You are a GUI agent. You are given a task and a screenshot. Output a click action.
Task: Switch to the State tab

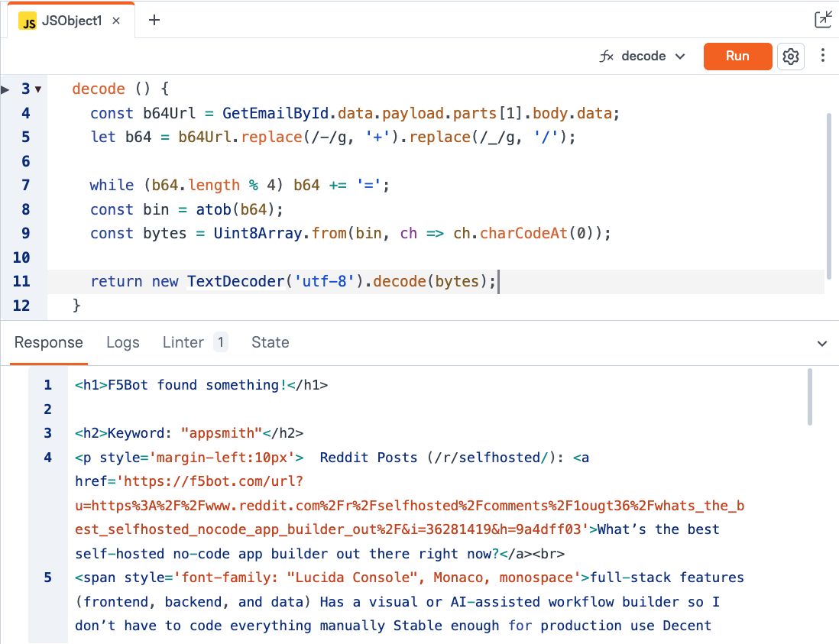270,342
